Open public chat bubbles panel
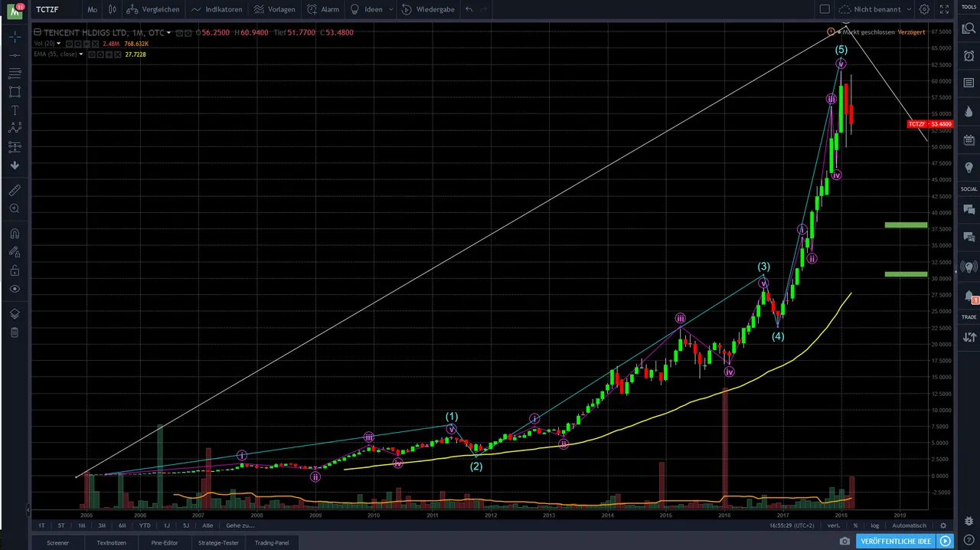The height and width of the screenshot is (550, 980). click(969, 209)
